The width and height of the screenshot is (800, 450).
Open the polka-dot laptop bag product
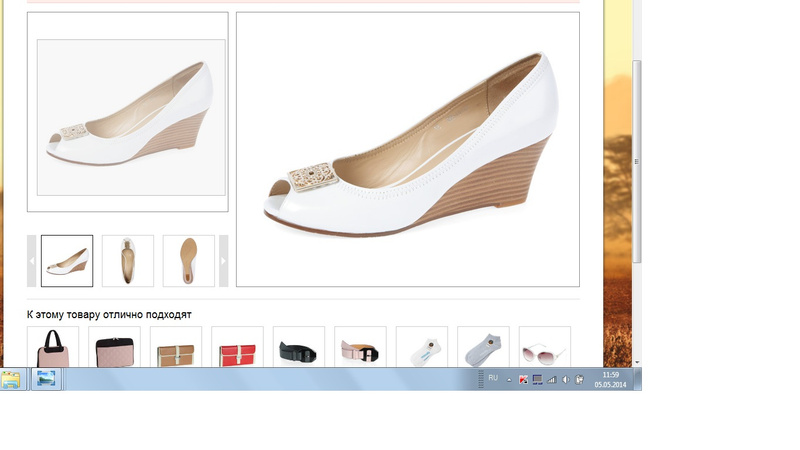(114, 348)
